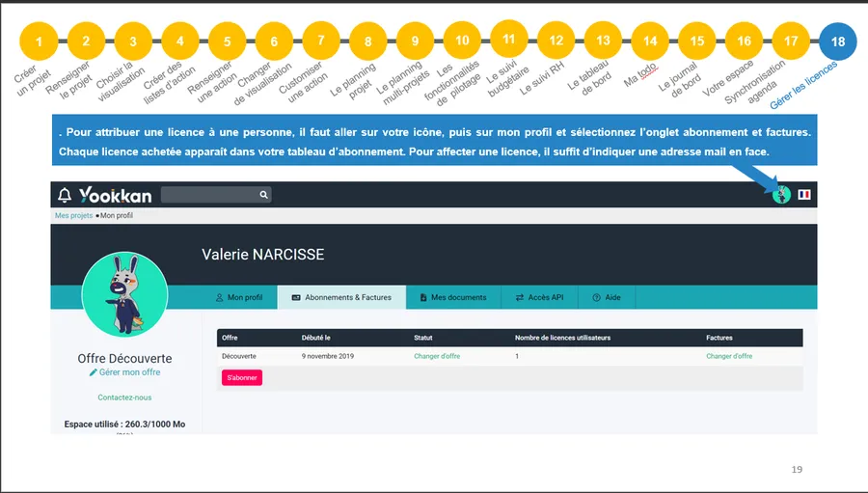Click step 2 Renseigner le projet circle

pyautogui.click(x=86, y=41)
